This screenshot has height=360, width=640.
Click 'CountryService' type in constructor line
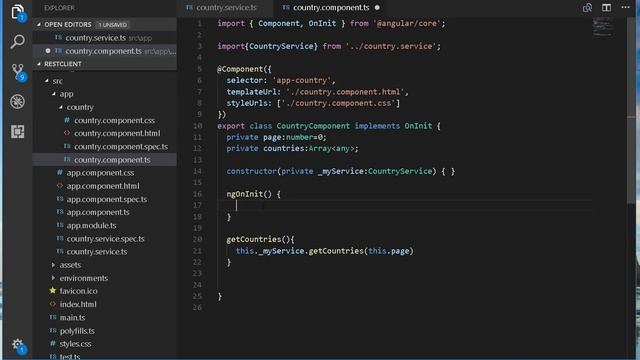tap(399, 171)
